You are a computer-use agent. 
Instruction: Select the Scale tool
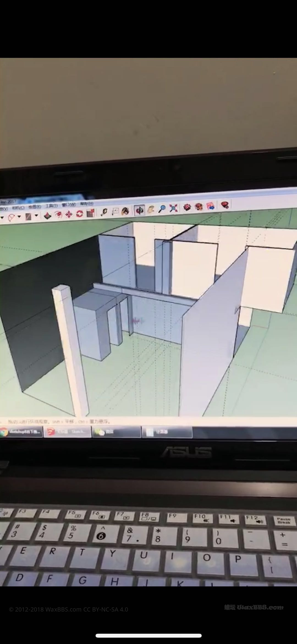pyautogui.click(x=90, y=213)
